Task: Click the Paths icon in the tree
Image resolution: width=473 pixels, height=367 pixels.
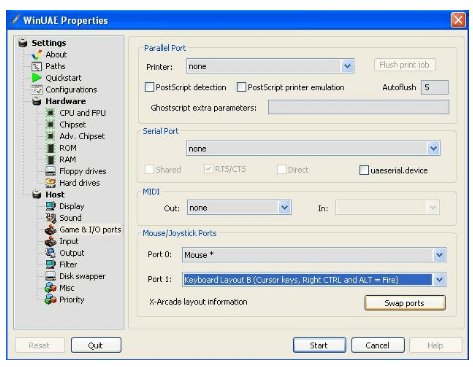Action: [x=36, y=66]
